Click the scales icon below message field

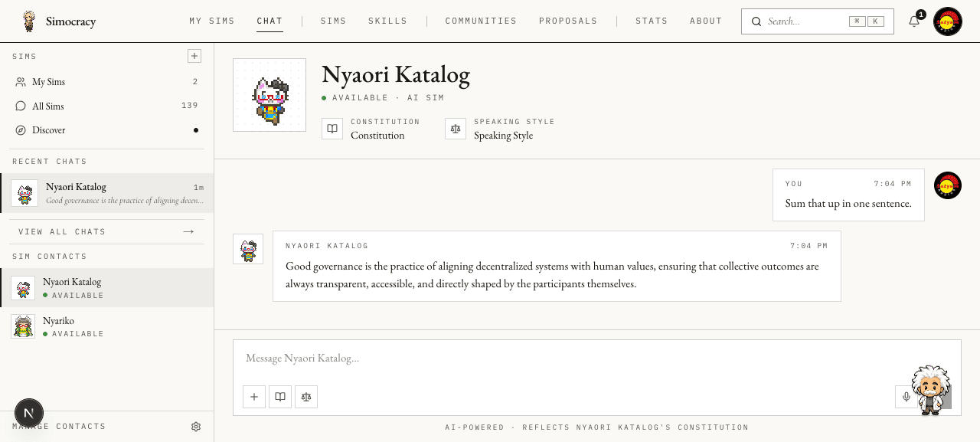pyautogui.click(x=306, y=397)
